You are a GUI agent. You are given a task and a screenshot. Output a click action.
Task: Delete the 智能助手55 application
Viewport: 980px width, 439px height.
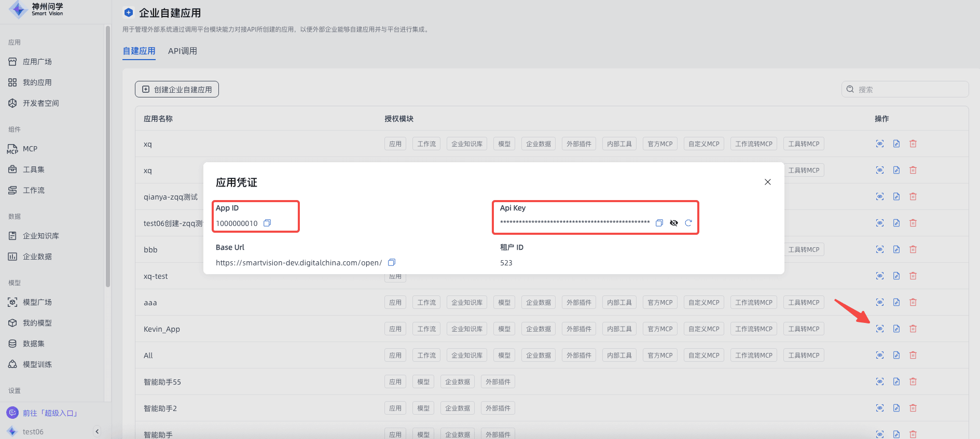tap(913, 381)
